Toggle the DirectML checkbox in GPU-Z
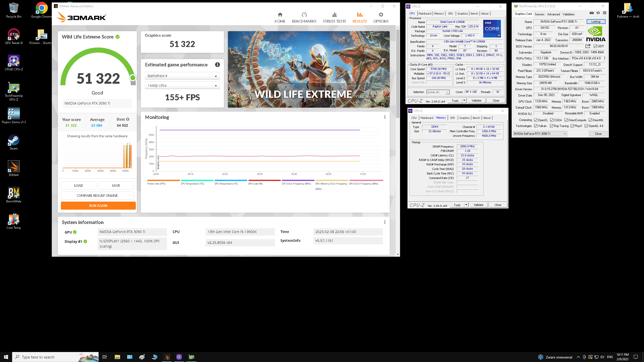Screen dimensions: 644x362 point(590,120)
